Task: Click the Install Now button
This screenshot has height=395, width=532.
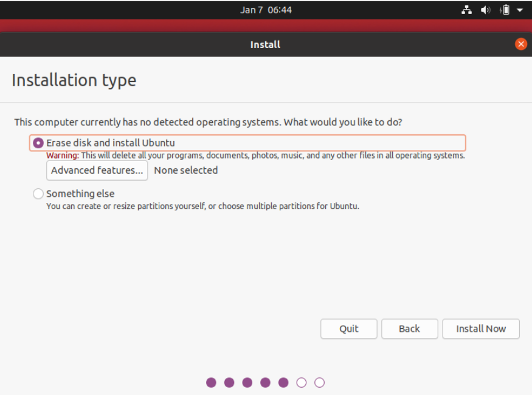Action: [481, 329]
